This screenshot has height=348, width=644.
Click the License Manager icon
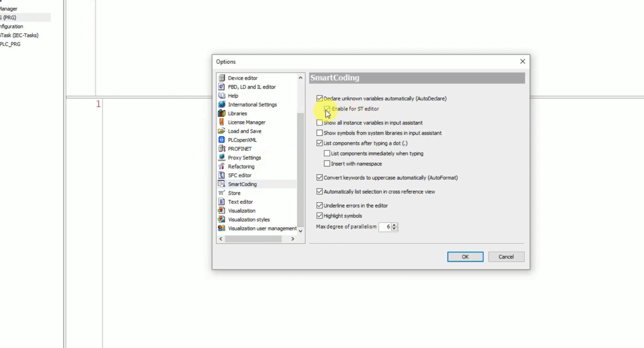[x=222, y=122]
